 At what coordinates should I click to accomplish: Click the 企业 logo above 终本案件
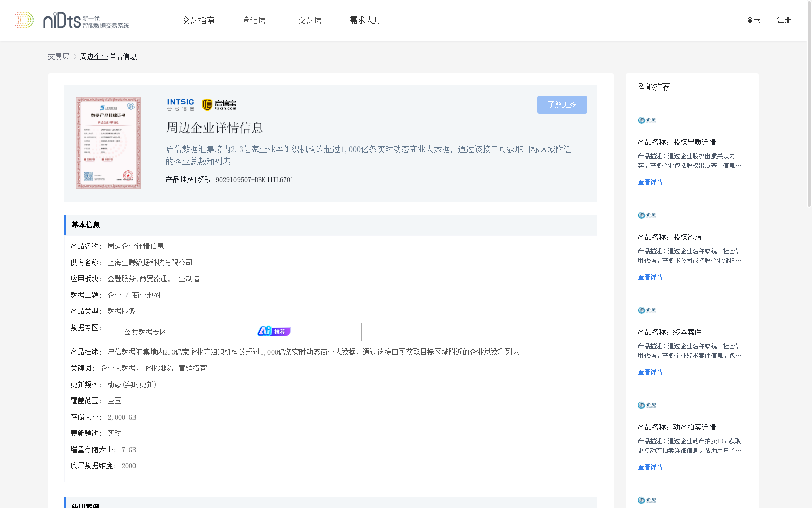647,310
